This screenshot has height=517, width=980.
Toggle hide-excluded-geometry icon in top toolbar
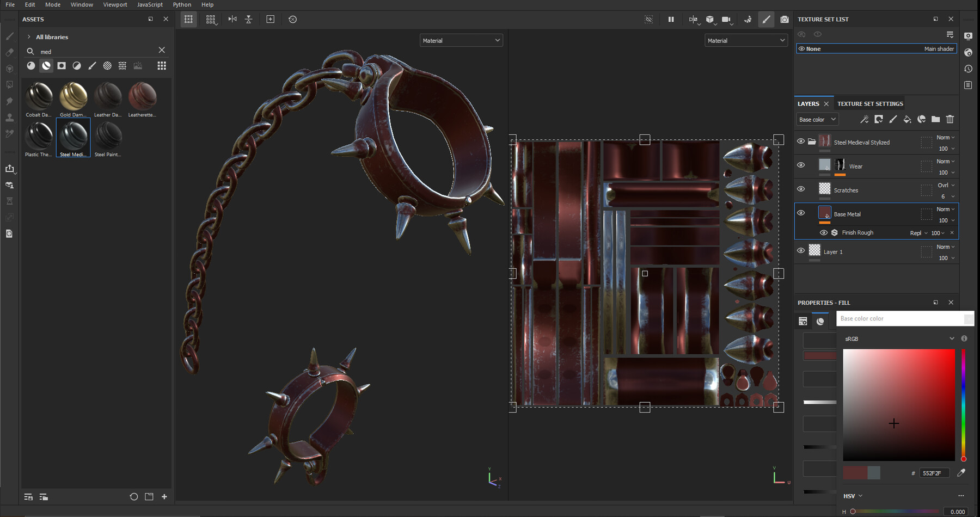(649, 19)
